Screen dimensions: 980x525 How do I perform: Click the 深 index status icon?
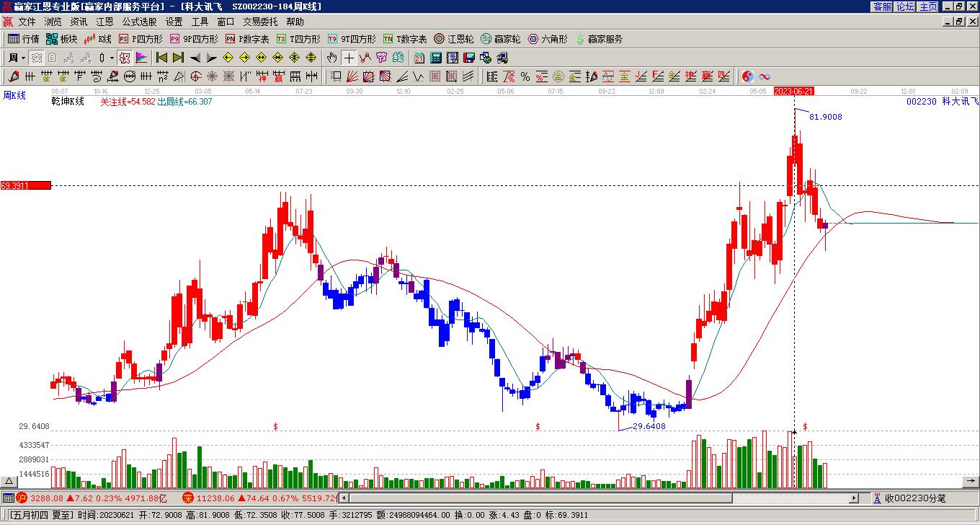[188, 498]
